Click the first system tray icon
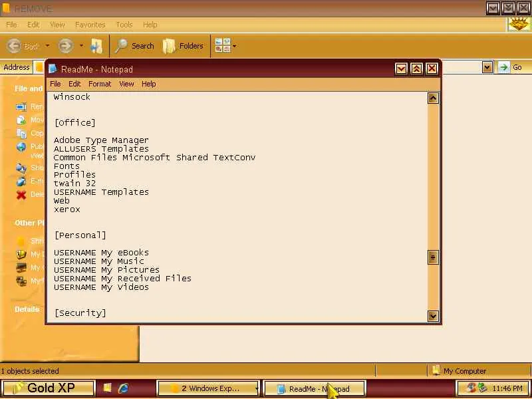Screen dimensions: 532x399 tap(471, 388)
